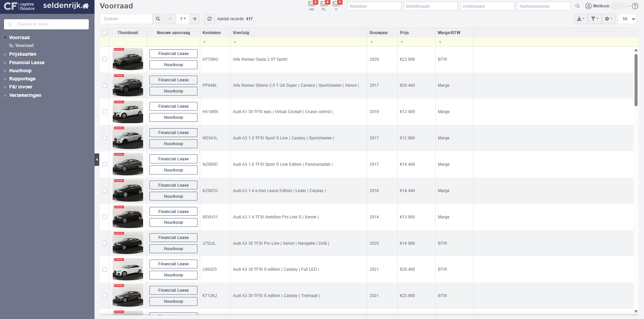The width and height of the screenshot is (644, 319).
Task: Select the checkbox for H770RG
Action: [104, 59]
